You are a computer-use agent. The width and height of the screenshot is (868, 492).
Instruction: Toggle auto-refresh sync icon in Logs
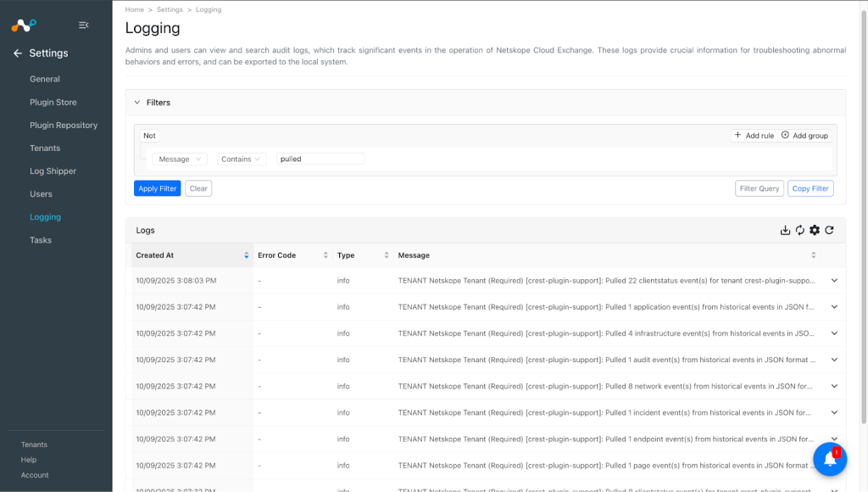(800, 230)
